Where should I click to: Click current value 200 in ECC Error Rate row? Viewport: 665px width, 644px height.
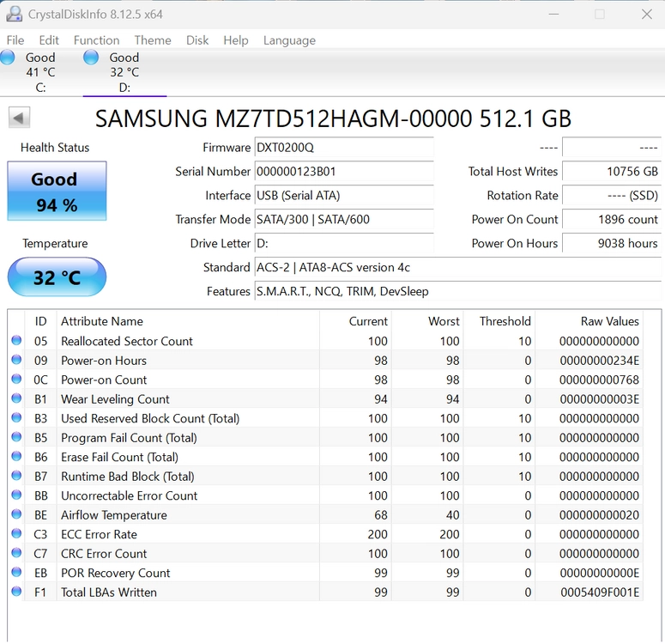378,534
